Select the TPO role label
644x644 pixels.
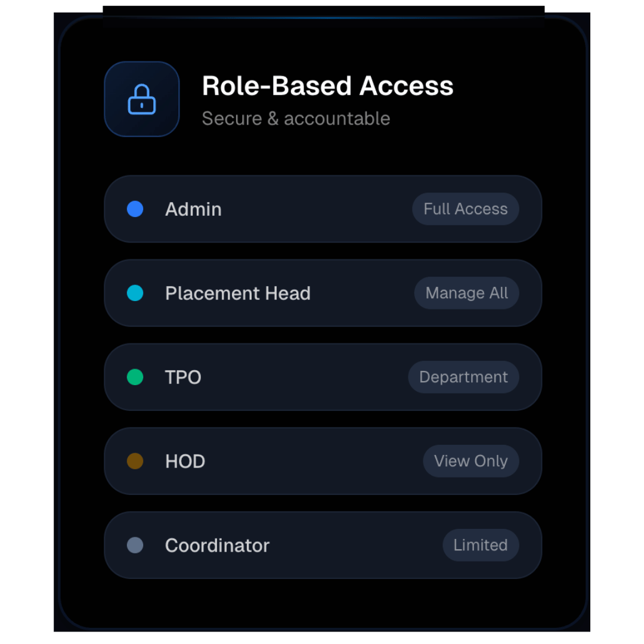183,377
